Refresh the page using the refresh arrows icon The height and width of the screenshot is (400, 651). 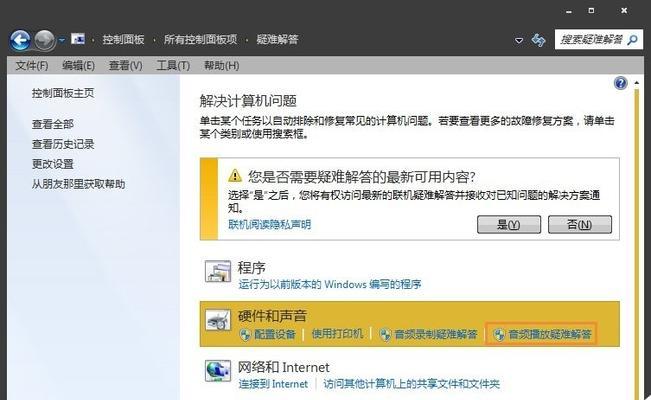pos(538,40)
